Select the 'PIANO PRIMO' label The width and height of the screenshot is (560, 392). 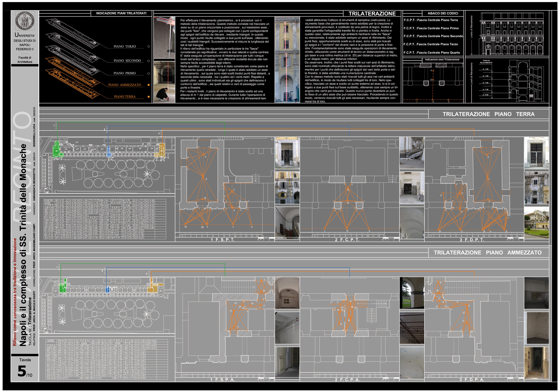(124, 73)
